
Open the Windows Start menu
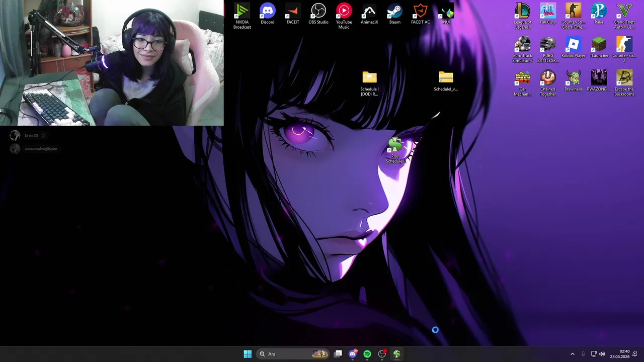point(248,354)
